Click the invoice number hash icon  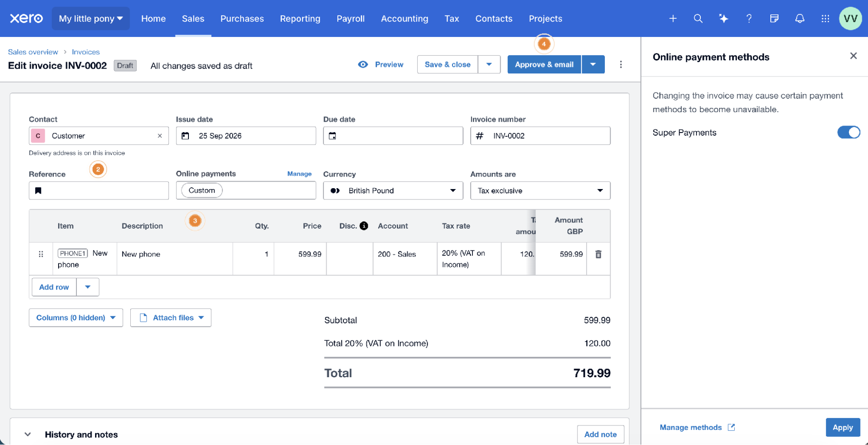(479, 136)
